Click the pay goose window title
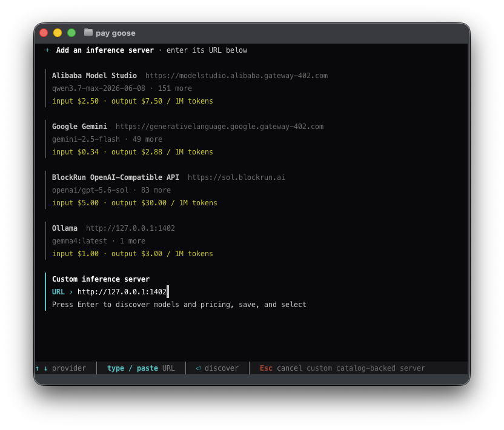Screen dimensions: 504x430 (115, 33)
